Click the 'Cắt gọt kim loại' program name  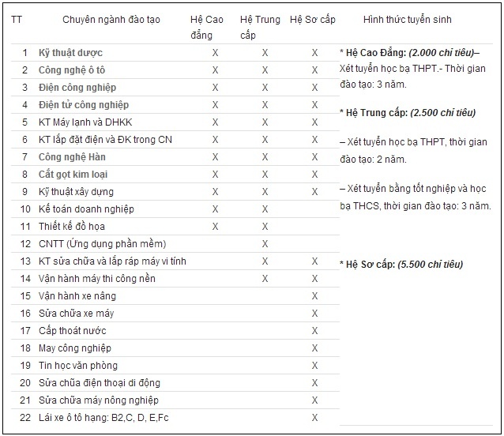point(73,175)
